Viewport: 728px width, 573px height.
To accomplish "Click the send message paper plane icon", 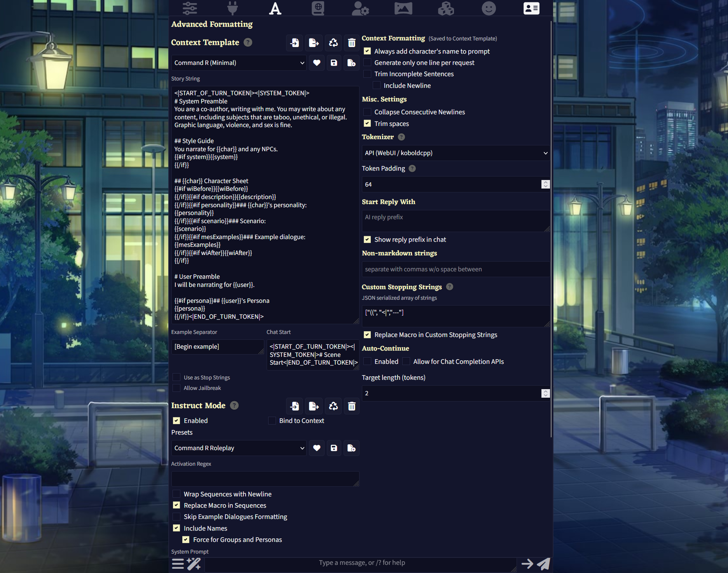I will point(544,564).
